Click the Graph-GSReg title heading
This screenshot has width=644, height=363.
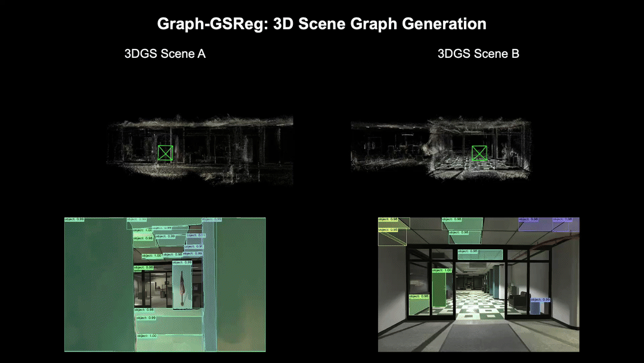321,24
